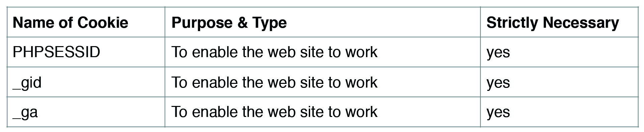Click "yes" in the PHPSESSID row
The width and height of the screenshot is (644, 132).
click(498, 53)
